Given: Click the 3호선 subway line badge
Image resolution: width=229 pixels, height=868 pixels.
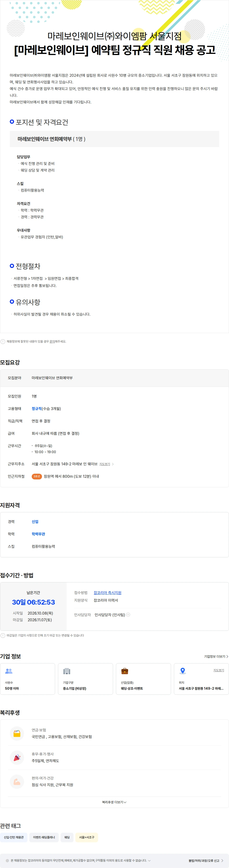Looking at the screenshot, I should pos(37,477).
